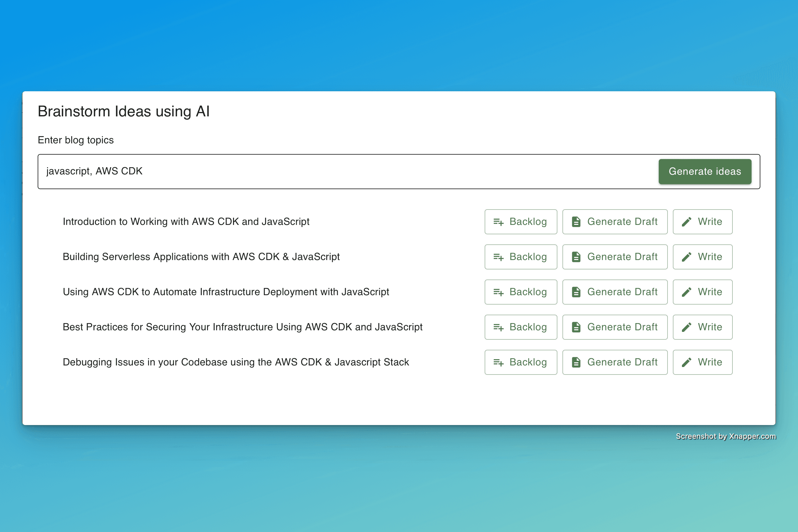Viewport: 798px width, 532px height.
Task: Click Backlog icon for Best Practices Securing idea
Action: tap(498, 327)
